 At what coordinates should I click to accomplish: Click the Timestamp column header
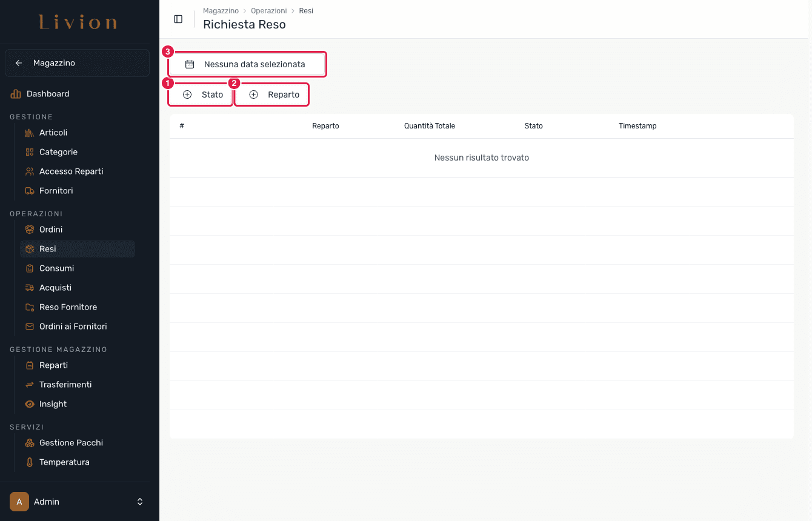[x=637, y=126]
